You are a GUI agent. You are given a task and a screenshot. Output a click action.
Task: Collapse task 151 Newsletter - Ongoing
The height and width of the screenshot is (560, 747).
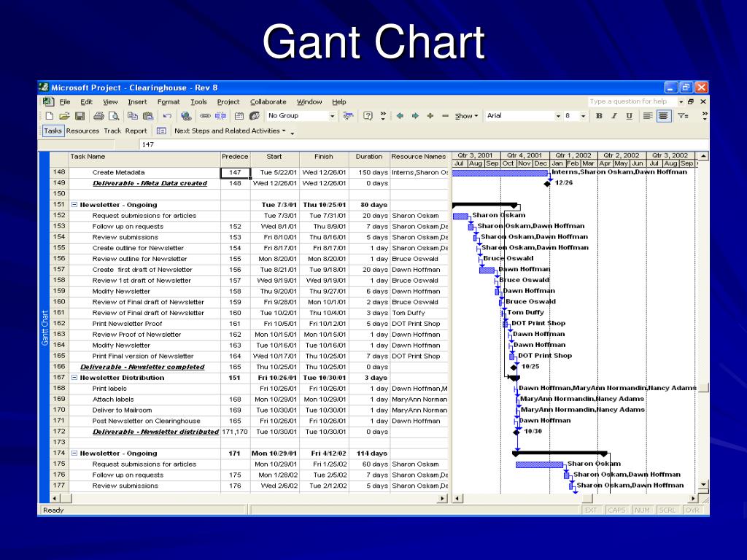[x=74, y=205]
